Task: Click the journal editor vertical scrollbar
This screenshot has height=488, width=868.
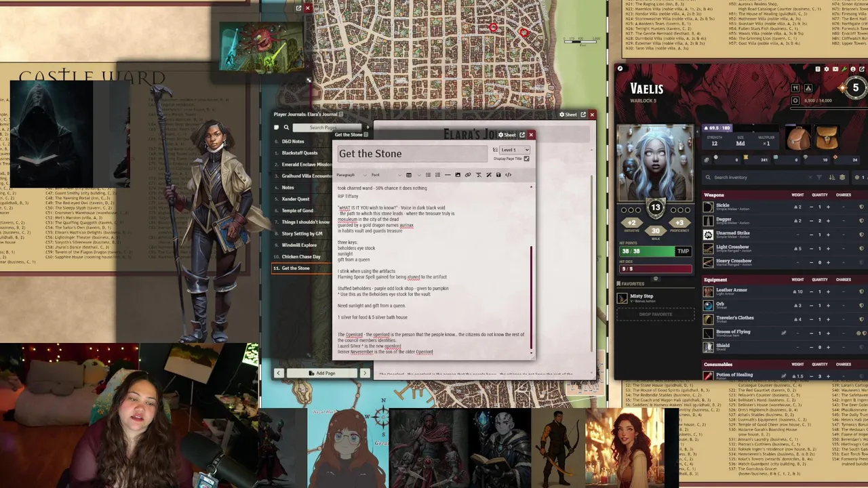Action: (x=531, y=297)
